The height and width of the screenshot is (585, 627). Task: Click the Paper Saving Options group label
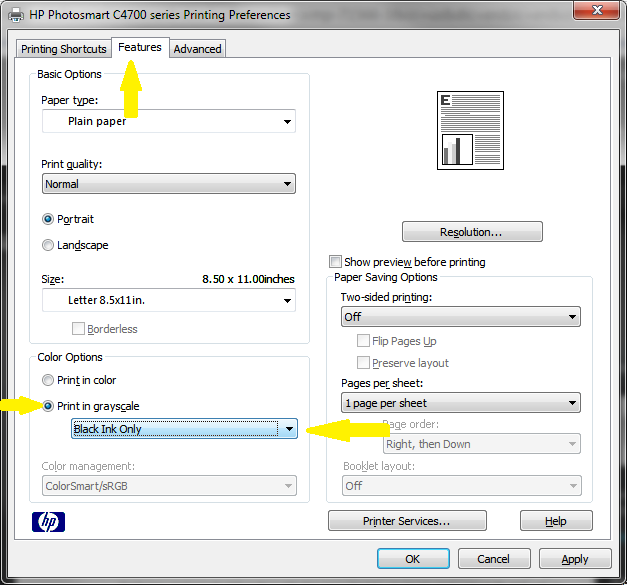point(386,277)
